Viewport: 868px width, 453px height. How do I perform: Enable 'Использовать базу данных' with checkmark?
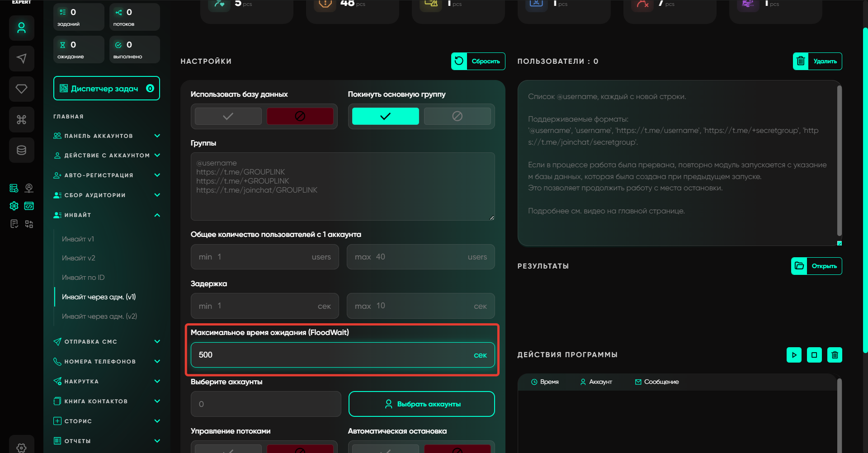(228, 116)
